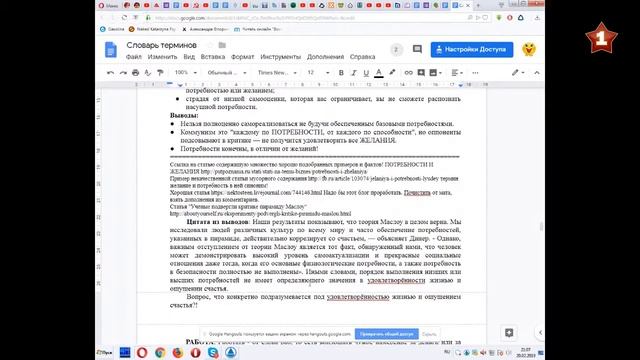Viewport: 640px width, 360px height.
Task: Open the insert image dropdown
Action: 436,73
